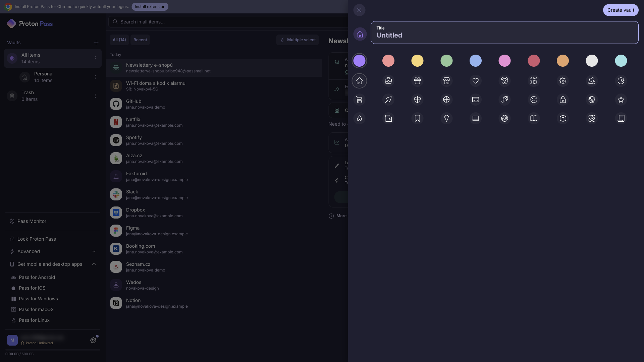Pick the light blue vault color

[476, 61]
